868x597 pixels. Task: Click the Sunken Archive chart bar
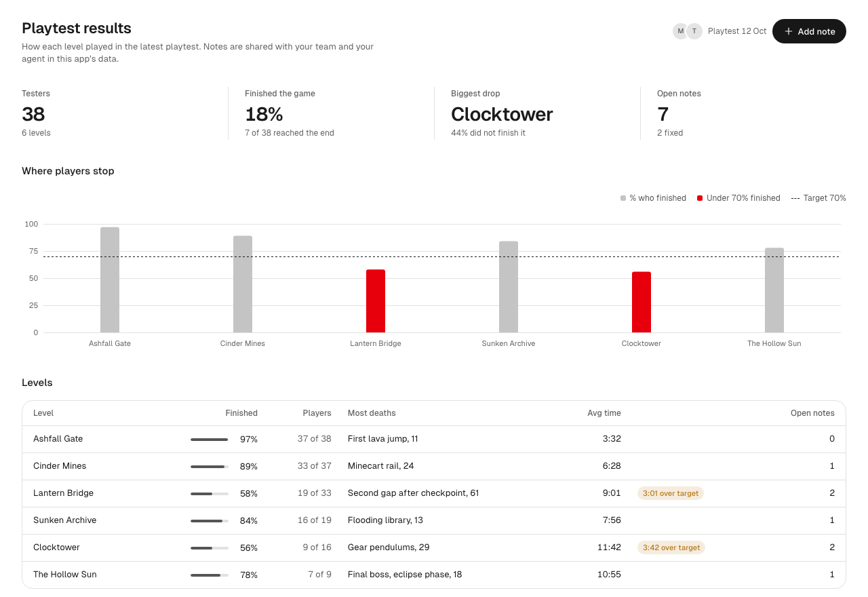tap(509, 287)
